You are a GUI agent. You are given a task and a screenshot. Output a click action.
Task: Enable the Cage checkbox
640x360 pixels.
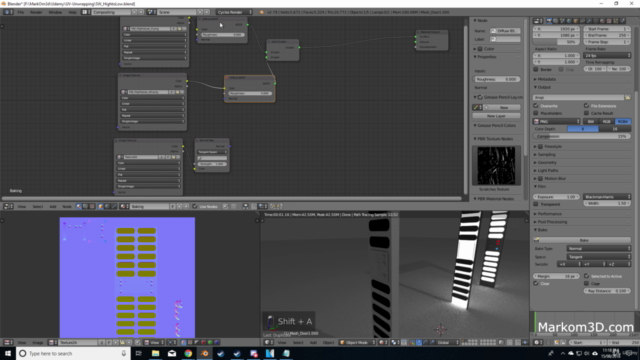(587, 283)
